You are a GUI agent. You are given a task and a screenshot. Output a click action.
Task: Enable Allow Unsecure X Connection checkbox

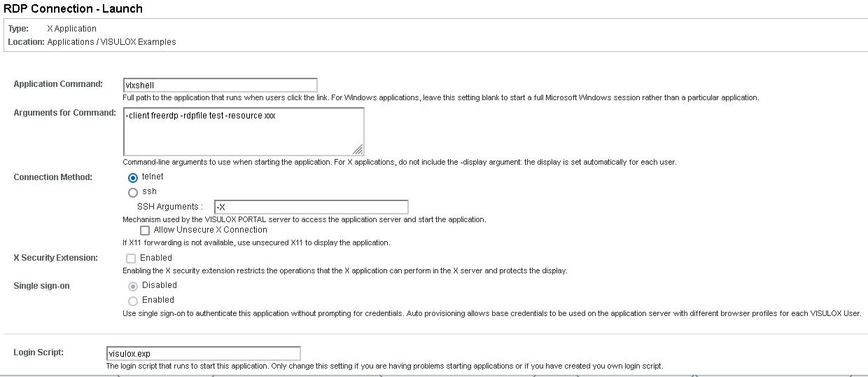(x=145, y=230)
